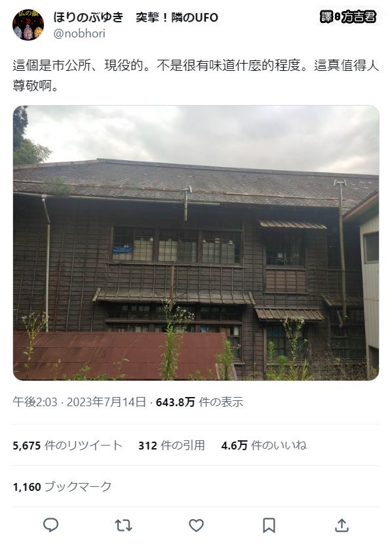Click second line of tweet 尊敬啊
Viewport: 392px width, 544px height.
tap(35, 85)
